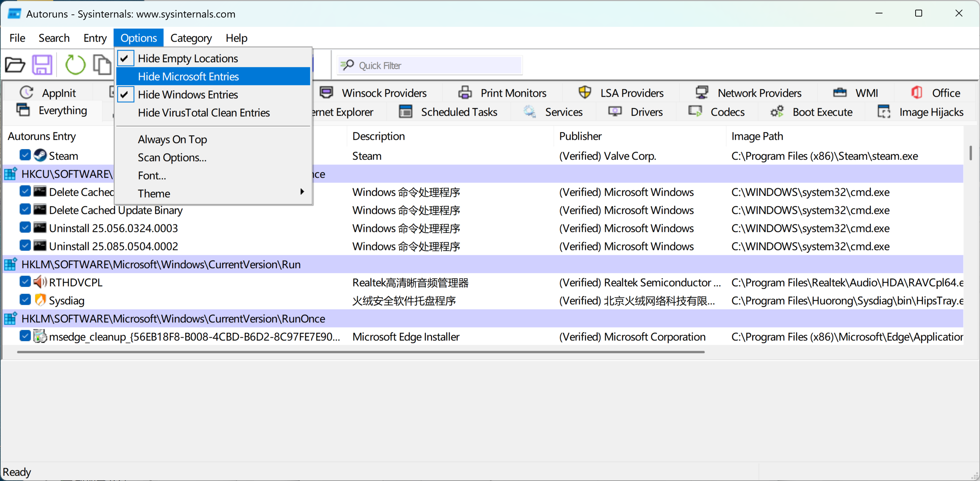
Task: Click the Winsock Providers tab icon
Action: click(326, 92)
